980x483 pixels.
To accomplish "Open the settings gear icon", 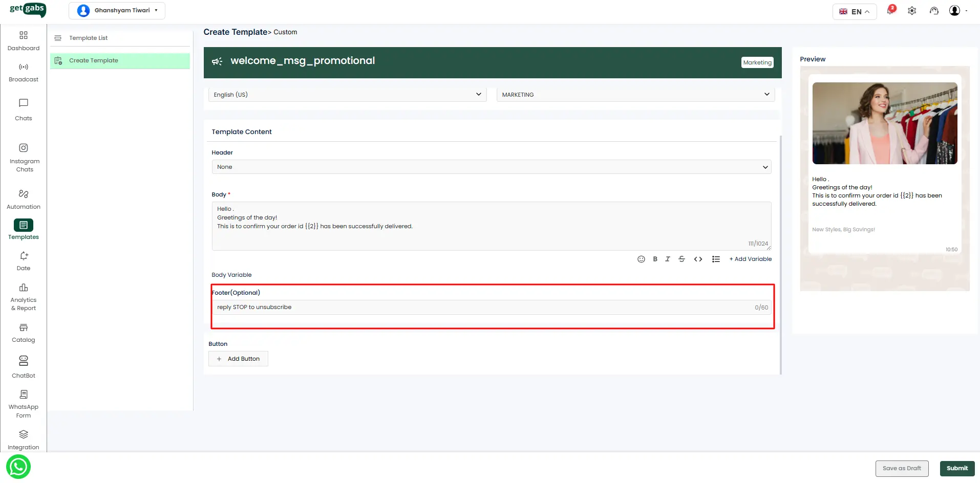I will click(x=912, y=11).
